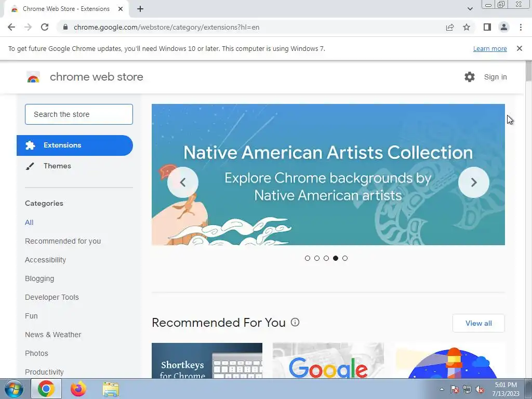532x399 pixels.
Task: Click the address bar URL
Action: click(166, 27)
